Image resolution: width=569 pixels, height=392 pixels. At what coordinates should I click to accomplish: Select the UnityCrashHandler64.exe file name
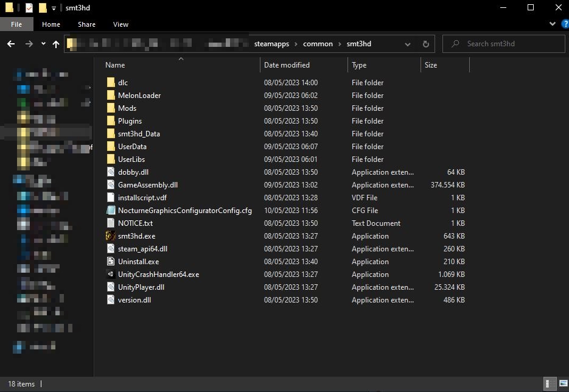click(159, 274)
